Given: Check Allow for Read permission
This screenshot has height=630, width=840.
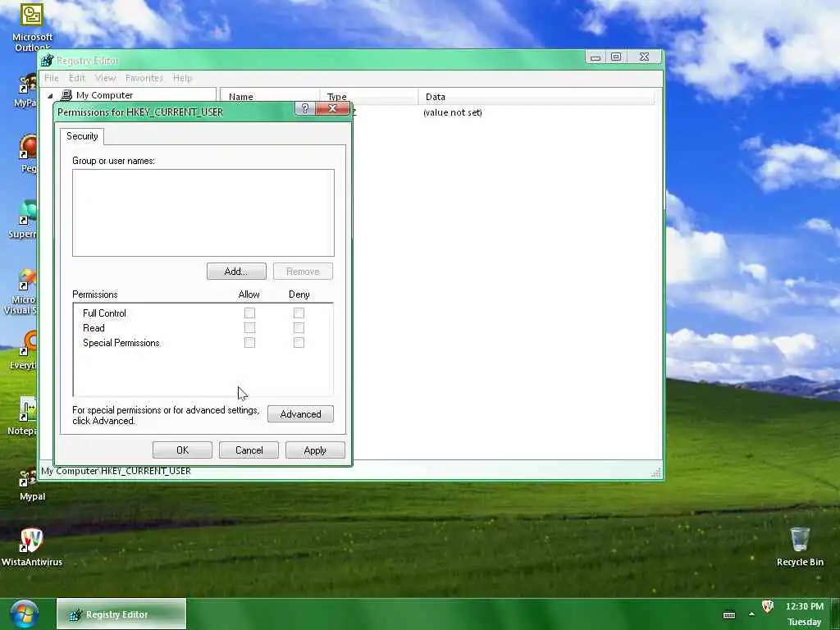Looking at the screenshot, I should tap(249, 328).
